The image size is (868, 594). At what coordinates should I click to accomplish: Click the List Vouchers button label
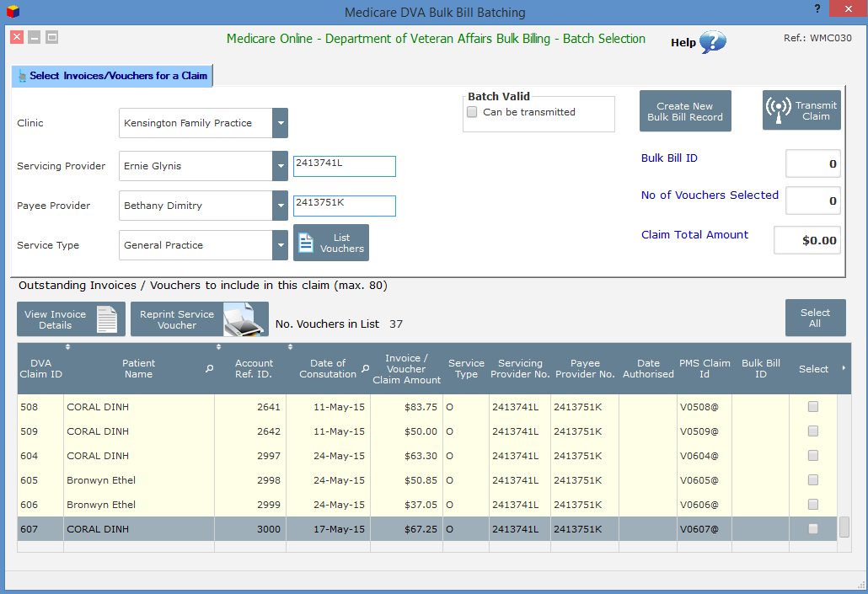pos(342,243)
